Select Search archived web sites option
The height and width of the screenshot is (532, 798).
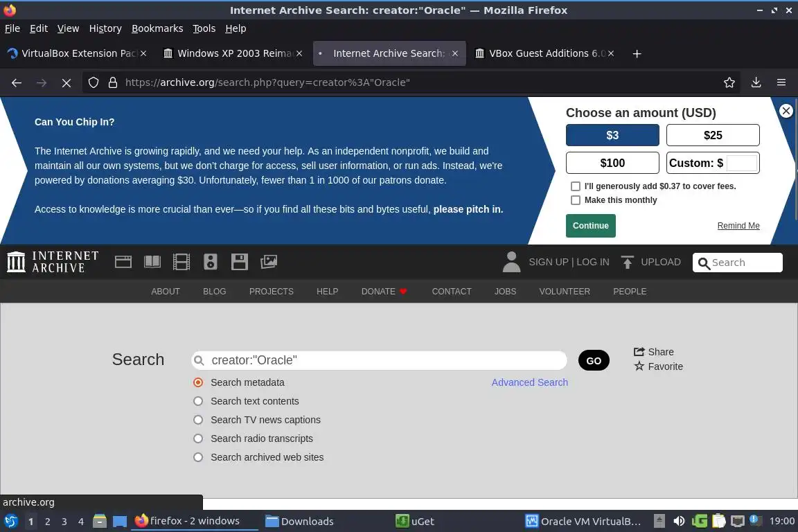click(198, 457)
